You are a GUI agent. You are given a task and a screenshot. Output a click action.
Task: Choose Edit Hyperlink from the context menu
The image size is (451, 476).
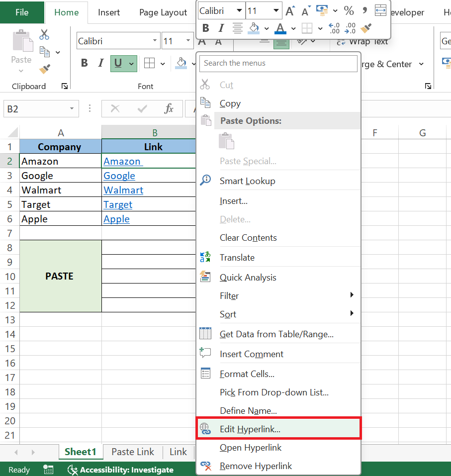click(278, 429)
